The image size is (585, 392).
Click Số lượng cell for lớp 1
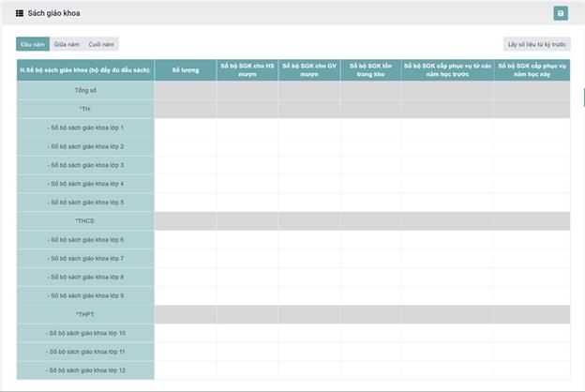pos(185,128)
